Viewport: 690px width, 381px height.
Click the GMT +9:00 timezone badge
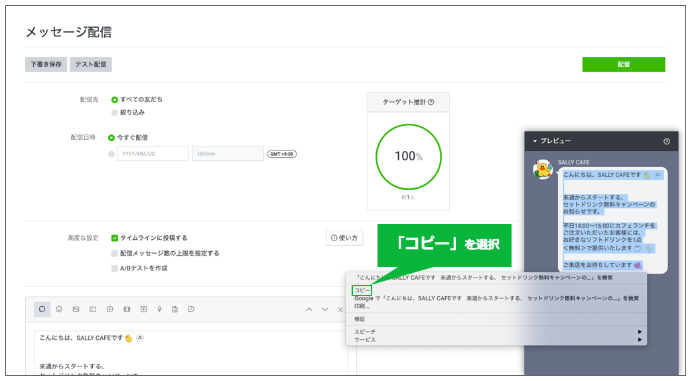282,154
